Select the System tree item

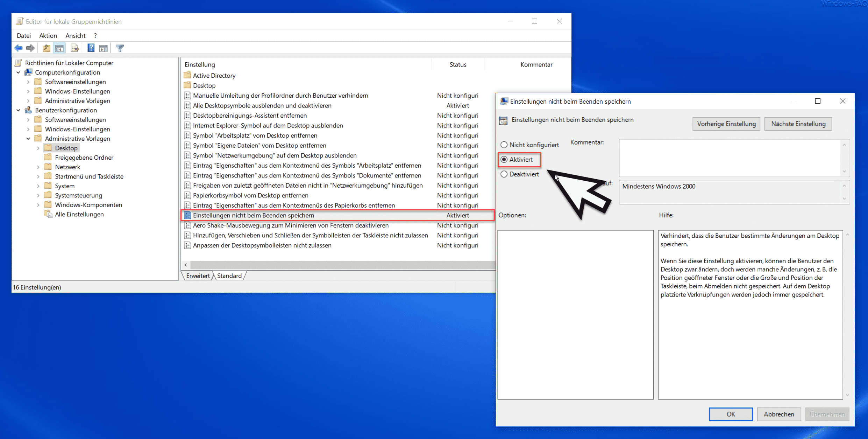[x=65, y=186]
